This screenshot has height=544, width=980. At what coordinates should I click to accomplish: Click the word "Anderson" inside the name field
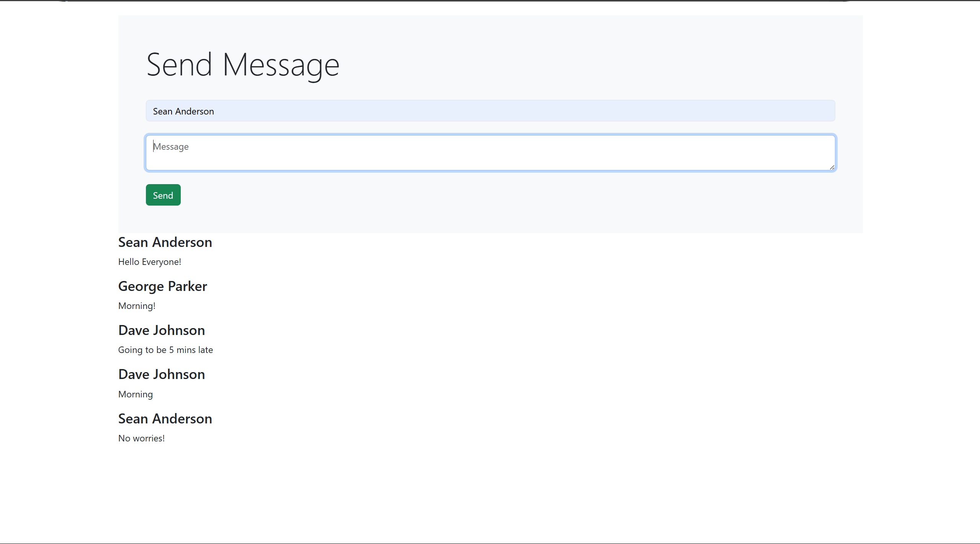coord(195,111)
